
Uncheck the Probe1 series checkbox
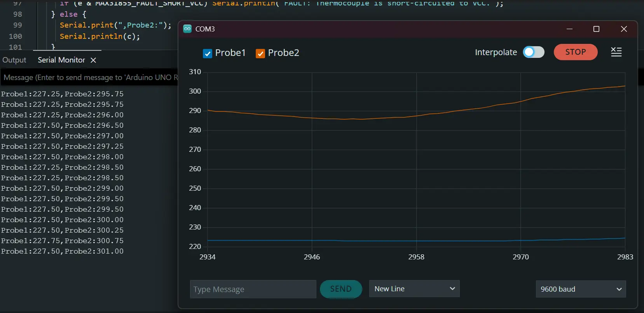coord(208,54)
